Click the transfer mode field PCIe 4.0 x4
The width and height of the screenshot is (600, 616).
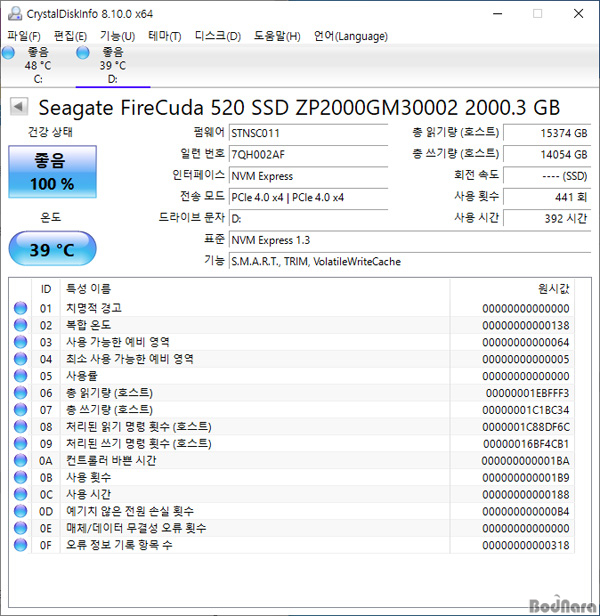click(308, 197)
